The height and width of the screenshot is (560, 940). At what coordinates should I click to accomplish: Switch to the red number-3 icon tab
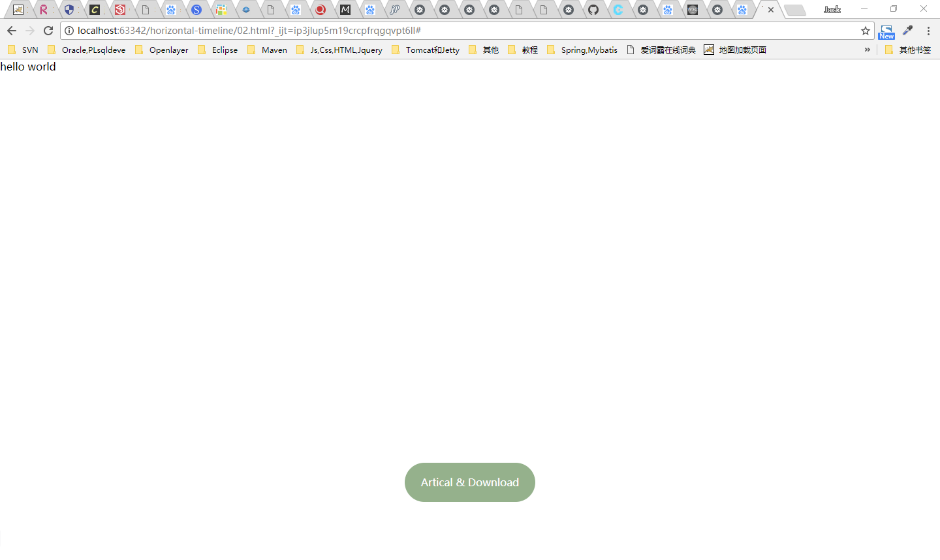click(x=119, y=10)
